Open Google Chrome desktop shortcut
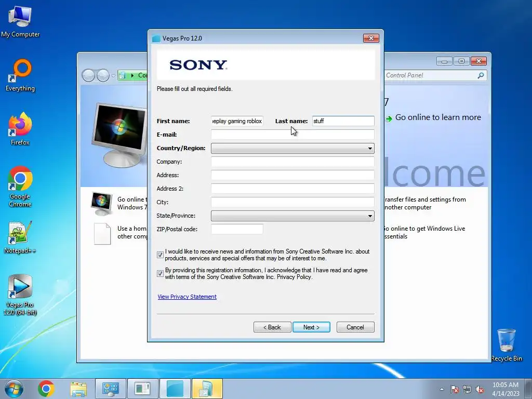The image size is (532, 399). click(20, 187)
